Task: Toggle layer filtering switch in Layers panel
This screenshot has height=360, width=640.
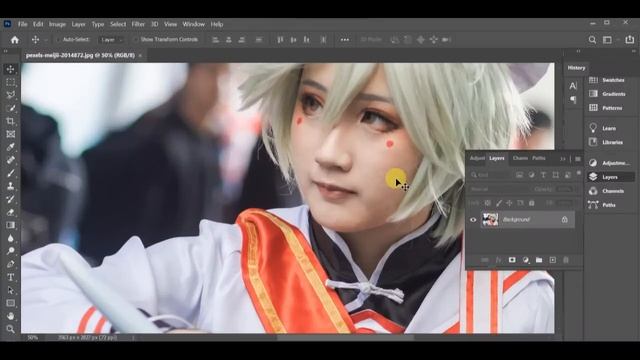Action: point(578,173)
